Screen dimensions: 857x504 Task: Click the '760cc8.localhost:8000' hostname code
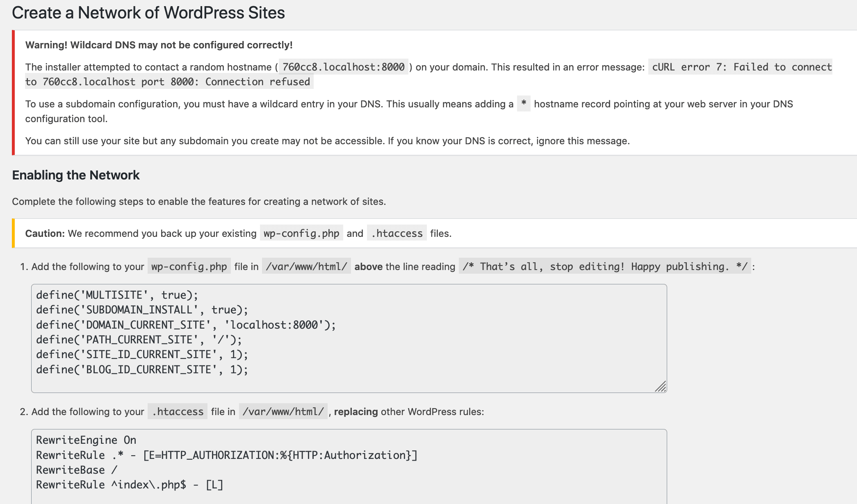coord(344,67)
